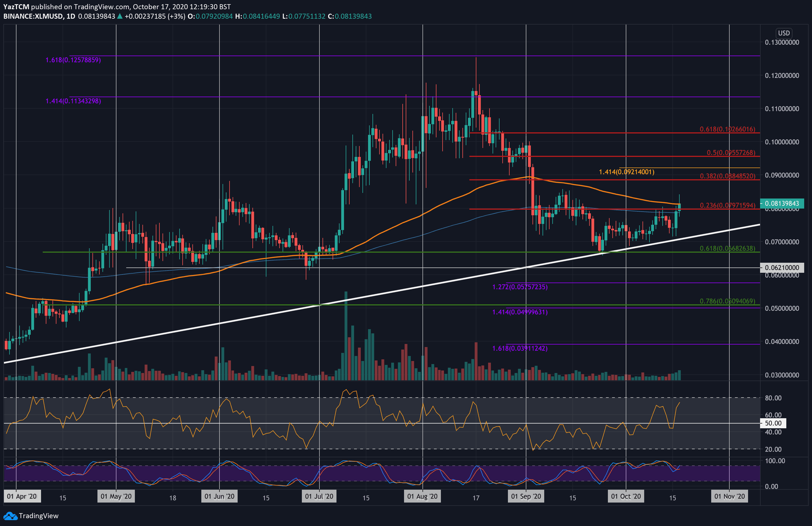Select the 1.618(0.12578859) Fibonacci label
Viewport: 812px width, 526px height.
(x=73, y=60)
